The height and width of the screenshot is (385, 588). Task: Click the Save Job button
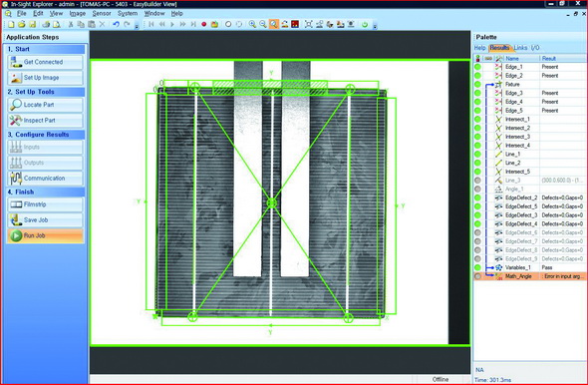point(45,219)
